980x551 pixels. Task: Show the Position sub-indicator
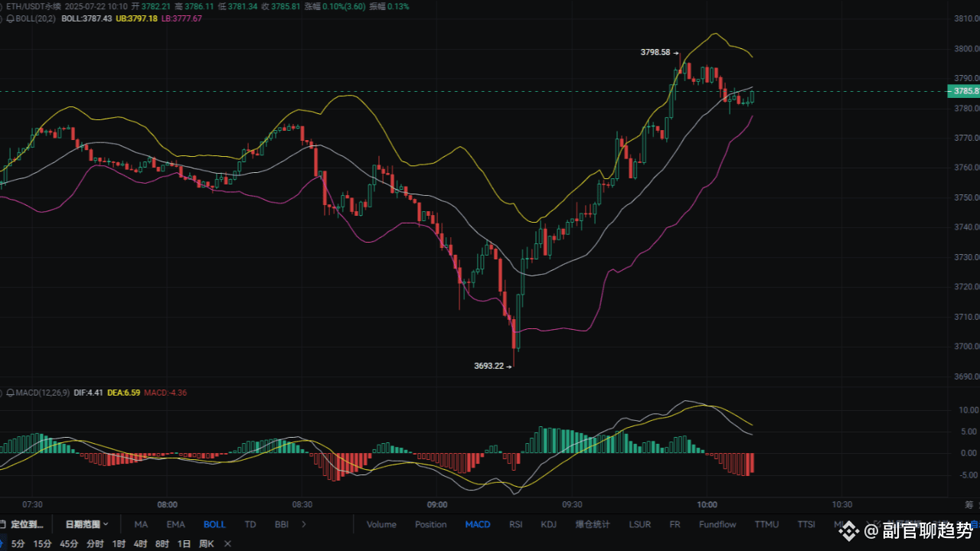pyautogui.click(x=431, y=524)
